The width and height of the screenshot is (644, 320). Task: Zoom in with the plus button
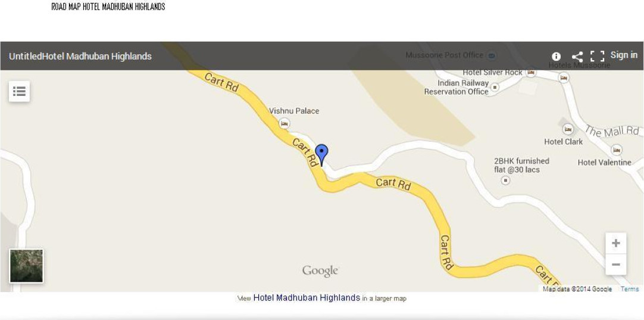pyautogui.click(x=615, y=243)
